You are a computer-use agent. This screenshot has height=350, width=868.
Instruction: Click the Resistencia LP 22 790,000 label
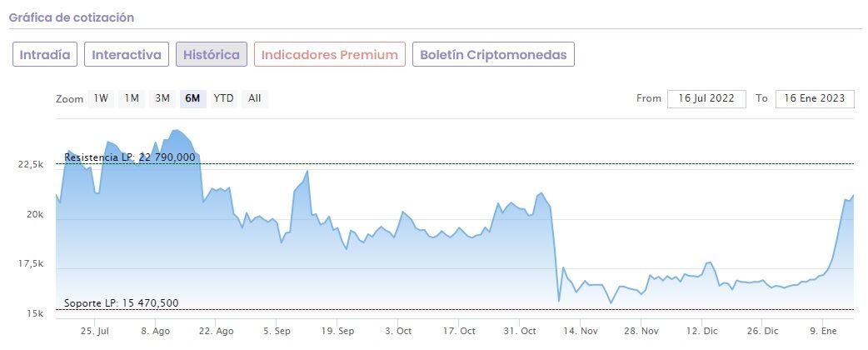click(x=130, y=157)
